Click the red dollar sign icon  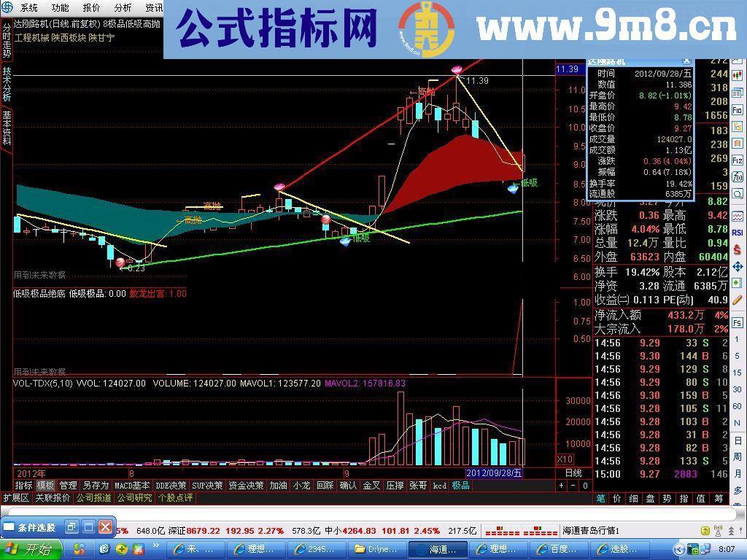738,249
